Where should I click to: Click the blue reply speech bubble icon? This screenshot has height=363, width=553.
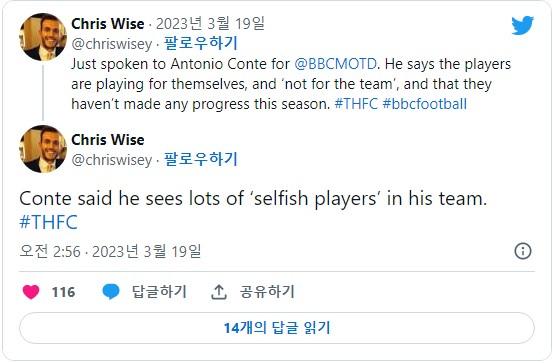click(x=111, y=292)
